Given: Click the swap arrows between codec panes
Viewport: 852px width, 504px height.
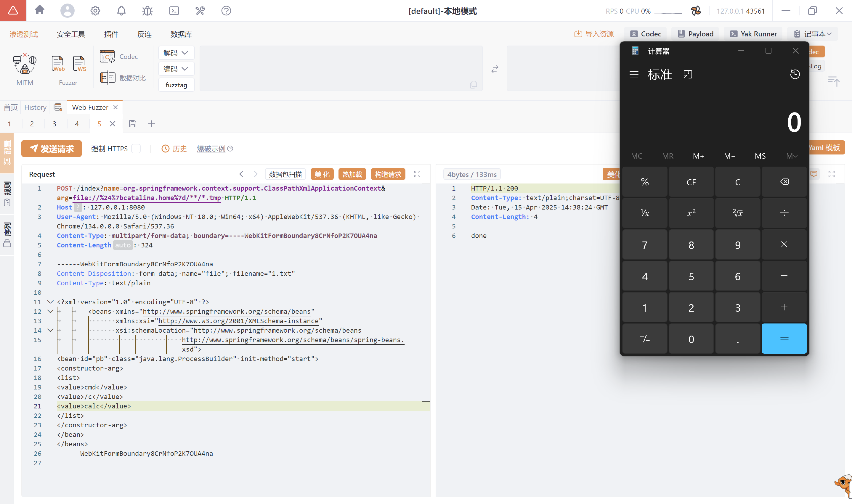Looking at the screenshot, I should coord(495,69).
